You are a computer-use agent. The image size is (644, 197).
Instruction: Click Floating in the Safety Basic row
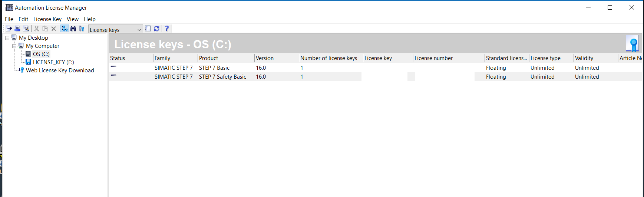496,76
